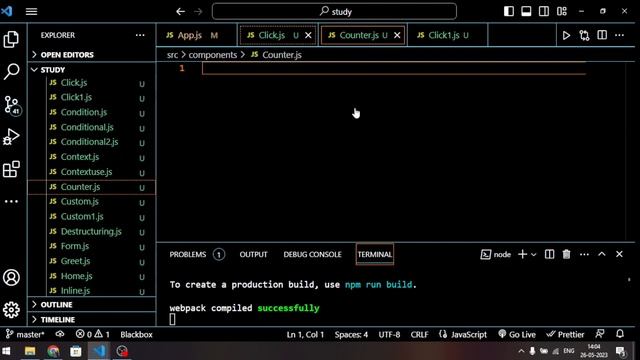This screenshot has width=640, height=360.
Task: Open the Output panel tab
Action: [253, 255]
